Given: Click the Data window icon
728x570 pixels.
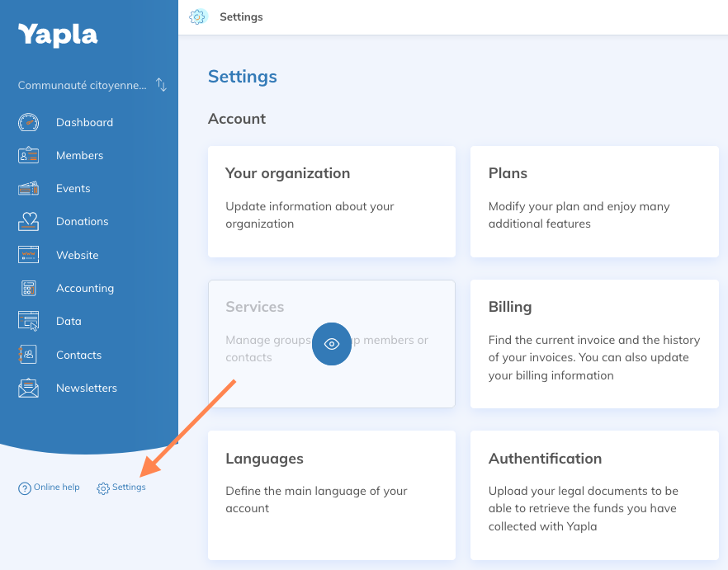Looking at the screenshot, I should point(28,321).
